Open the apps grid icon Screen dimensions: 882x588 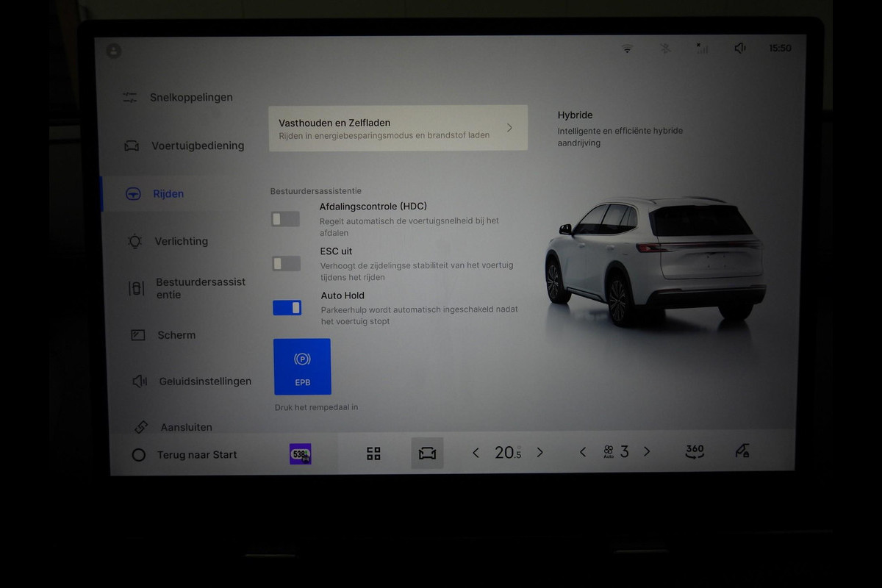click(x=373, y=453)
